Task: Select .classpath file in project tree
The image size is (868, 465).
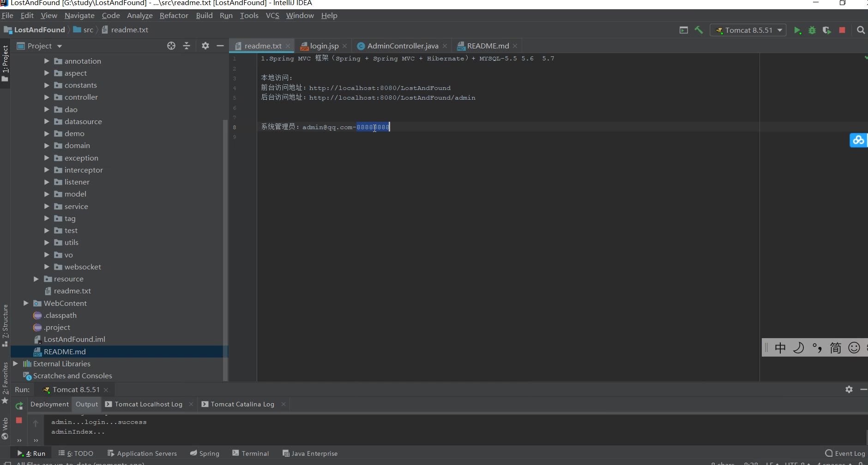Action: click(x=60, y=315)
